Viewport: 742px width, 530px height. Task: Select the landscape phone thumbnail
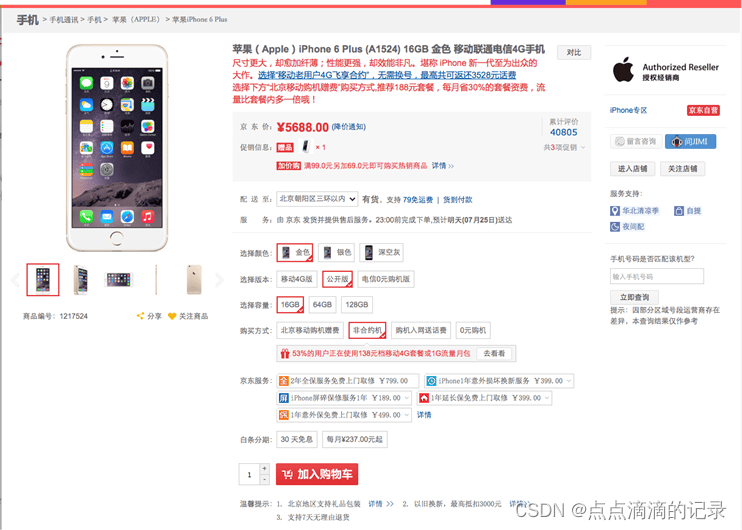tap(118, 280)
